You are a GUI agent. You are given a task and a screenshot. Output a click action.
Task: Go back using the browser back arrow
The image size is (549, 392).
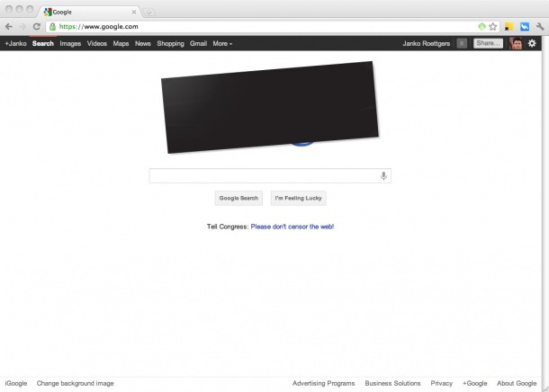[x=9, y=27]
